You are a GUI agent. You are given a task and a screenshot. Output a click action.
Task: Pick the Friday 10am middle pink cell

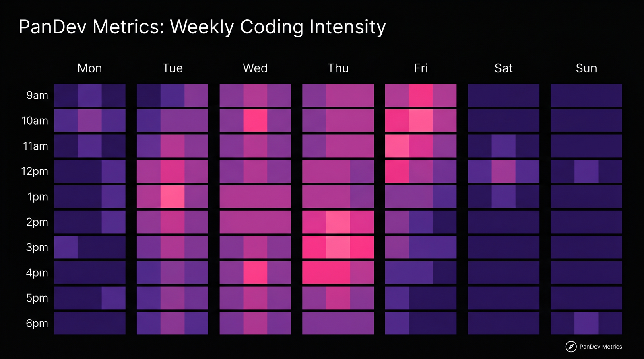[421, 121]
